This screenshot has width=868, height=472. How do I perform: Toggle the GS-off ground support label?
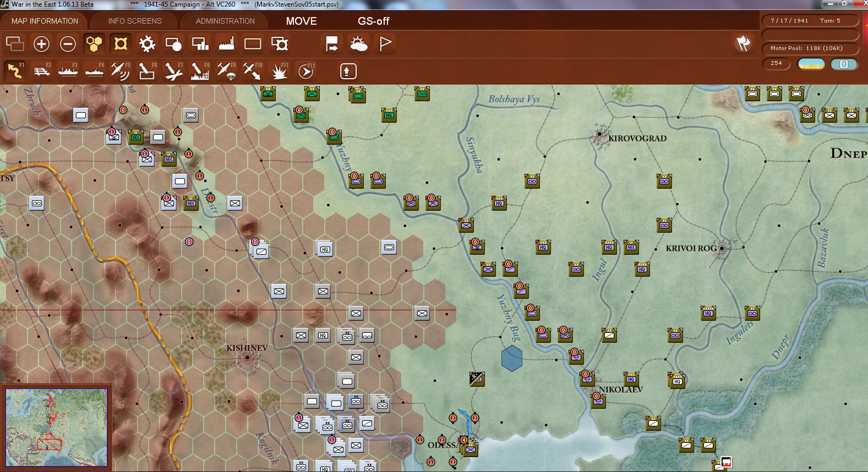[374, 21]
